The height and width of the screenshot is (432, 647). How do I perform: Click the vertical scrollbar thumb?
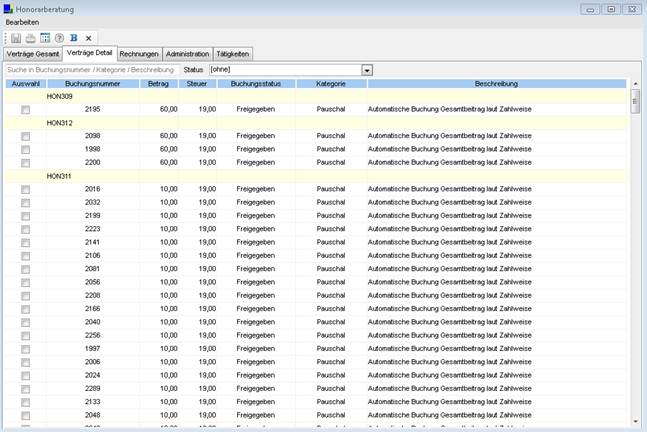click(635, 100)
